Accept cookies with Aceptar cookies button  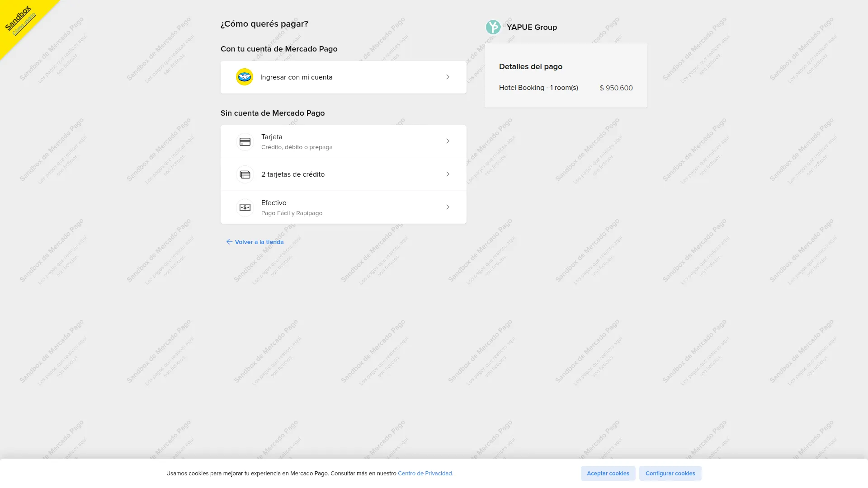608,473
